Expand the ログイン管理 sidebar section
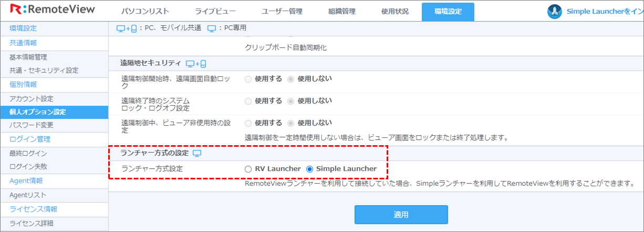Screen dimensions: 644x232 pos(30,139)
